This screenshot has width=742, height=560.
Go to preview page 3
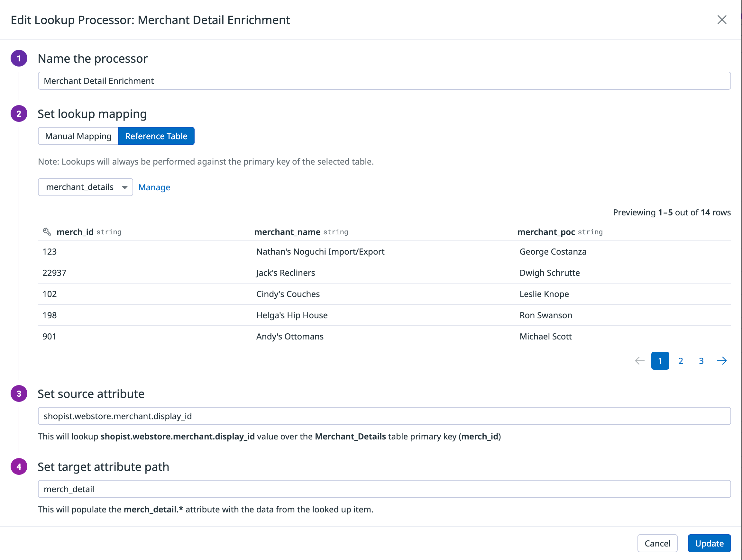point(701,361)
